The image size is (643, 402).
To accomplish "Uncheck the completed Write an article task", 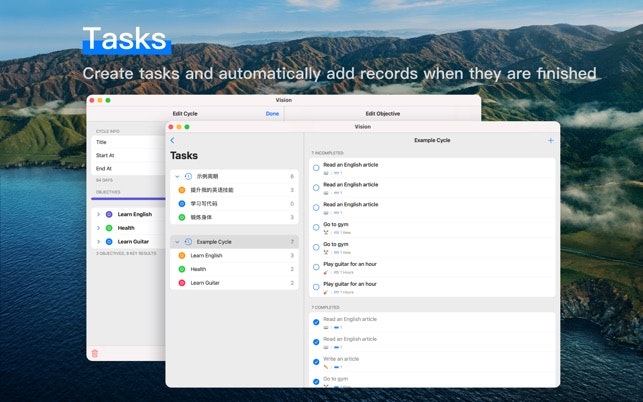I will 316,362.
